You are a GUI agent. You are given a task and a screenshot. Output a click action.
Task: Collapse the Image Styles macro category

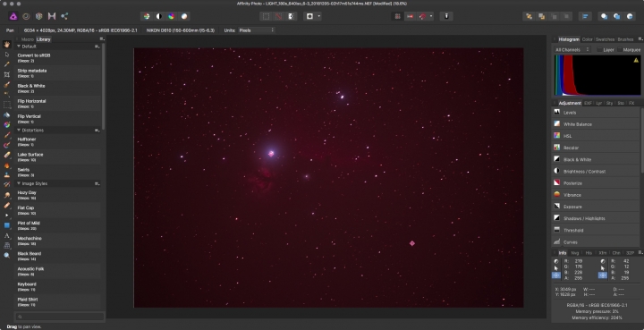19,183
